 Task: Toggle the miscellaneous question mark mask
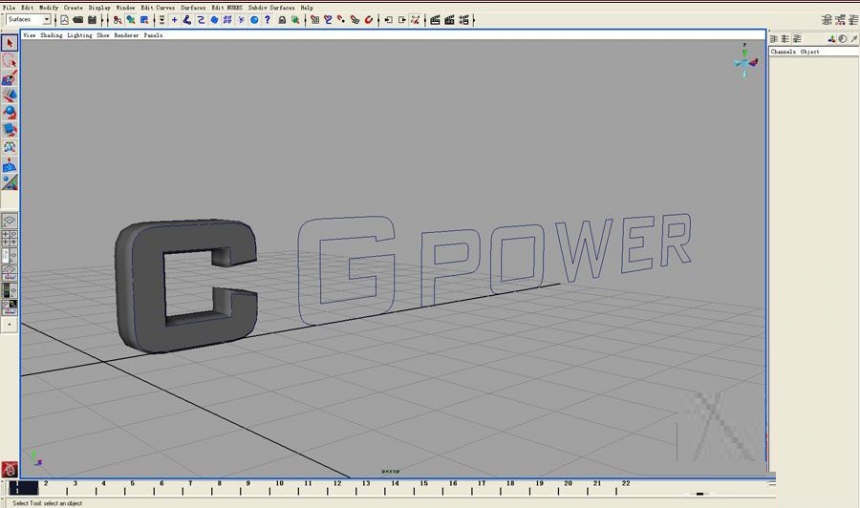(267, 20)
